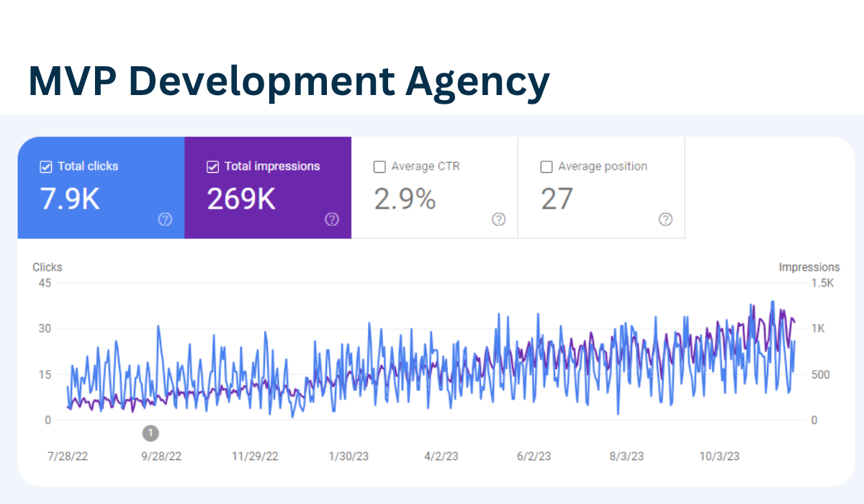
Task: Click the Clicks axis label
Action: coord(47,266)
